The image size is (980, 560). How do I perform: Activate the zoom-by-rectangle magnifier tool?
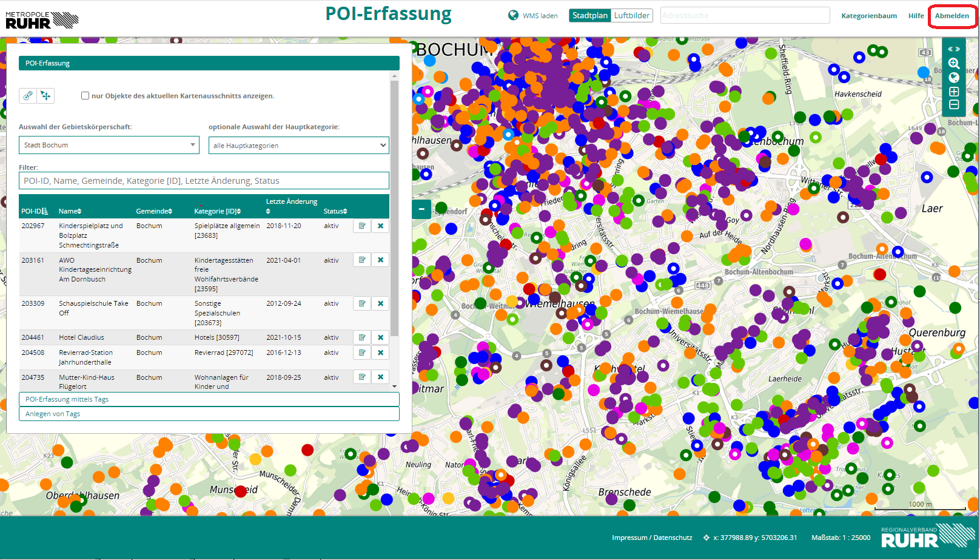pyautogui.click(x=954, y=63)
